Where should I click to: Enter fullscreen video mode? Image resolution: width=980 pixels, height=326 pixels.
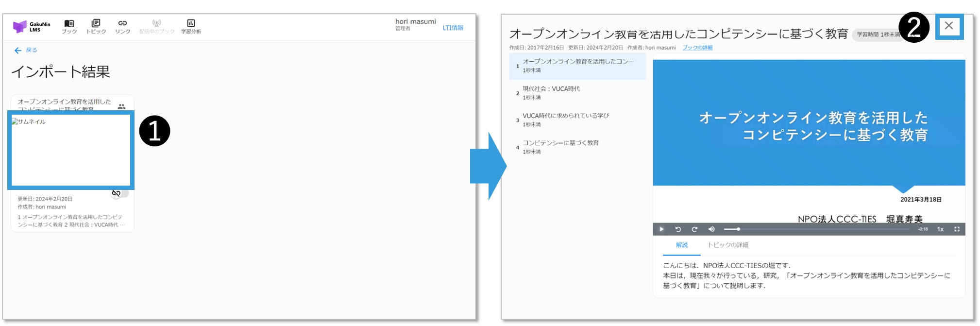pyautogui.click(x=957, y=229)
